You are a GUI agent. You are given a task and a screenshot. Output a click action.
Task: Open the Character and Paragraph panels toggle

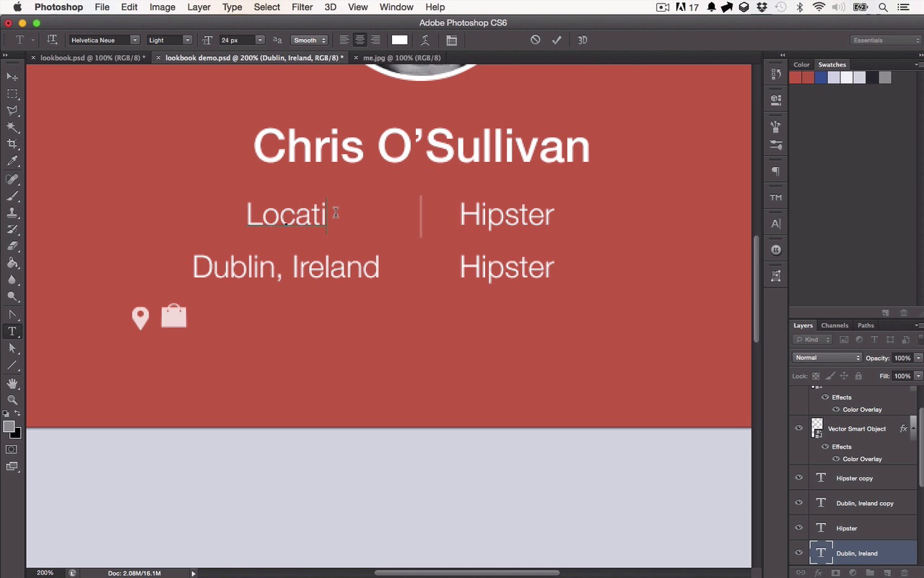tap(451, 40)
